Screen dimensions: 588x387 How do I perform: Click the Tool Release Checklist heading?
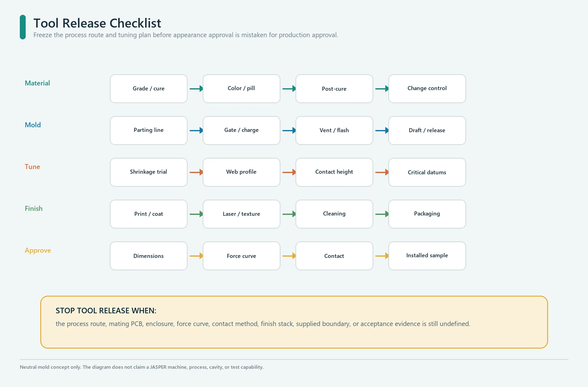click(97, 23)
